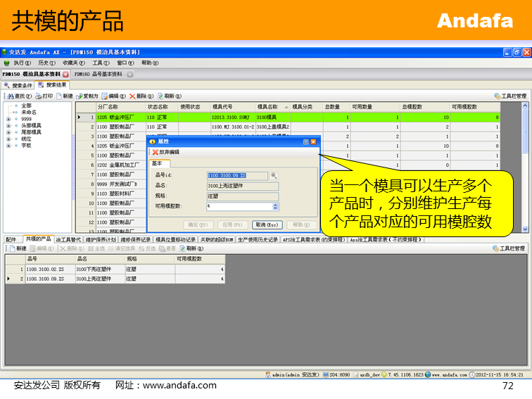532x399 pixels.
Task: Expand the 9999 tree node
Action: pos(8,119)
